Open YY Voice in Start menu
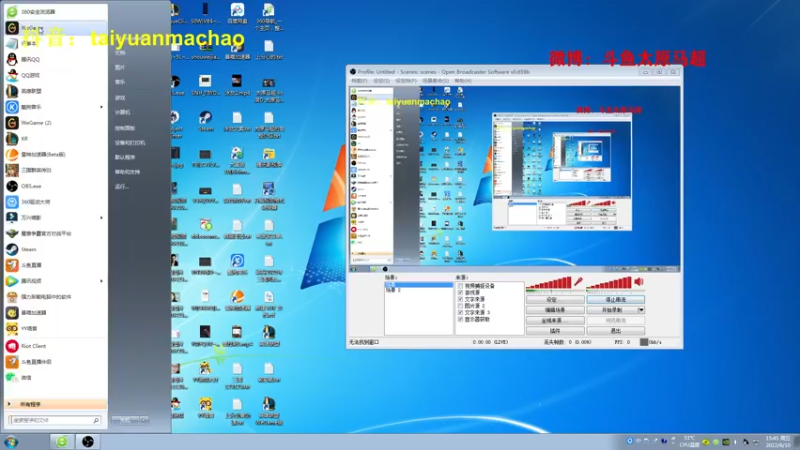 click(55, 328)
